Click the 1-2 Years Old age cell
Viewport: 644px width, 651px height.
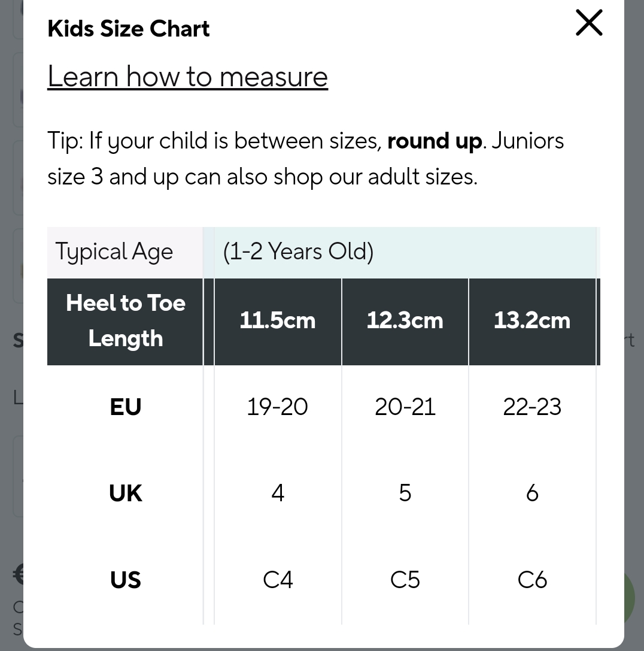298,252
